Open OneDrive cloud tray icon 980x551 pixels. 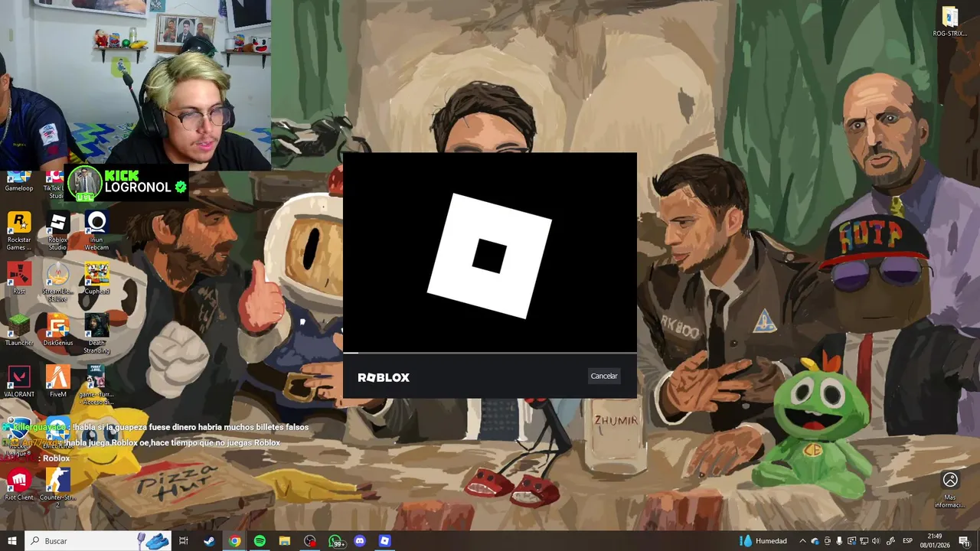(x=815, y=541)
